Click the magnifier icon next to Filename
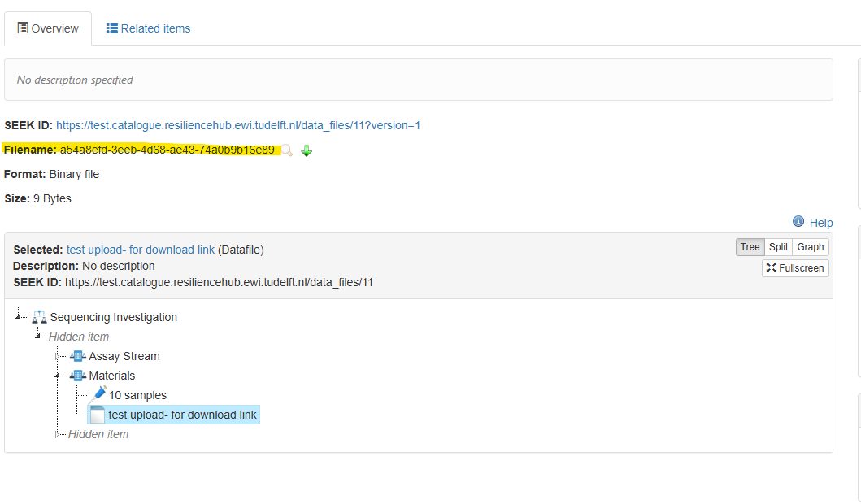Screen dimensions: 861x504 [x=287, y=150]
